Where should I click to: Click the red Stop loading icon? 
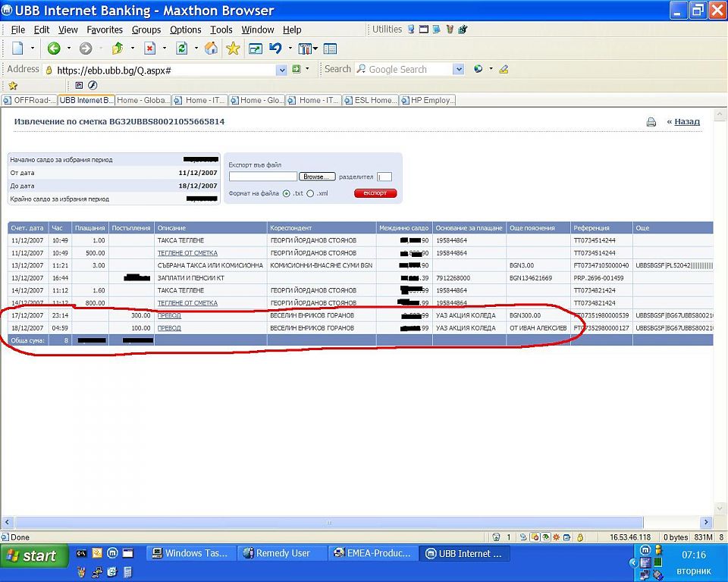point(150,48)
